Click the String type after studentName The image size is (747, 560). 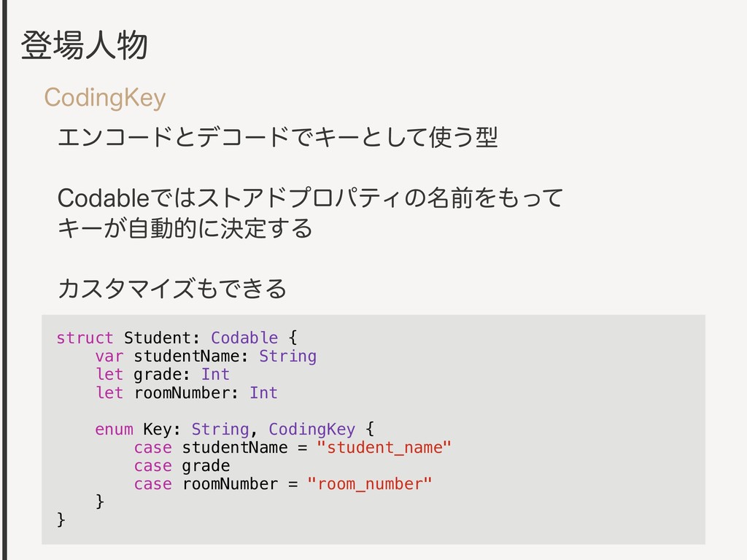(x=287, y=356)
